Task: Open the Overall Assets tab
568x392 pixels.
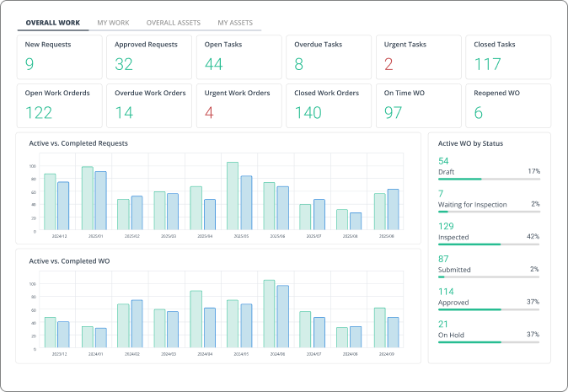Action: [x=173, y=22]
